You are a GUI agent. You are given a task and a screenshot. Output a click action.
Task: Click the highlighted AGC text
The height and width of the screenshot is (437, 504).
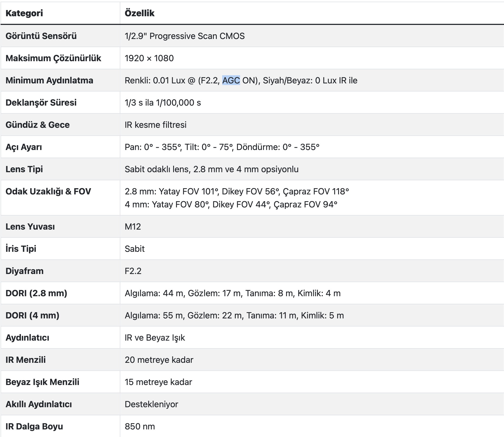tap(231, 80)
